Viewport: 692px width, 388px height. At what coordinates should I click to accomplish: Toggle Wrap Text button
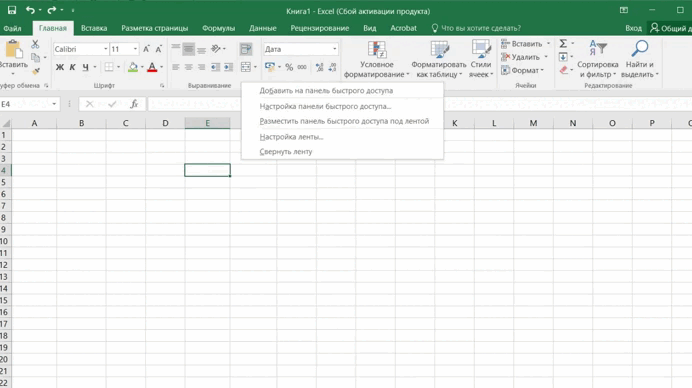pyautogui.click(x=246, y=49)
